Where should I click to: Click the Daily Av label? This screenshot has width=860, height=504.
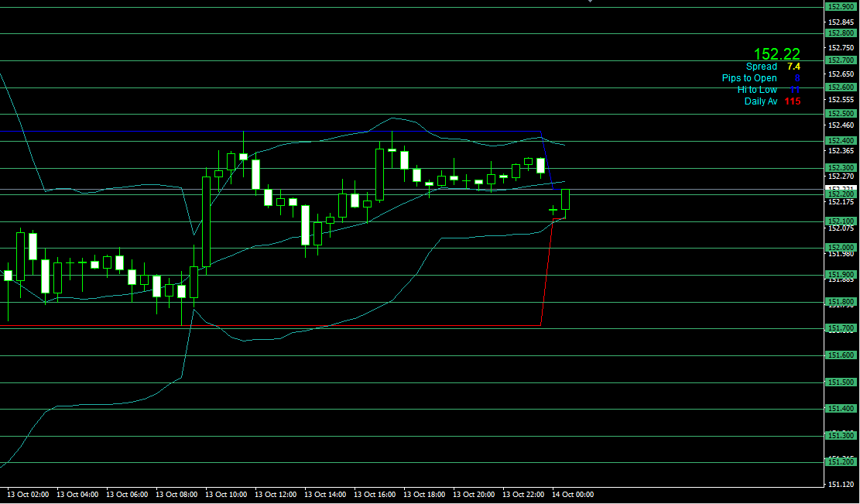760,101
